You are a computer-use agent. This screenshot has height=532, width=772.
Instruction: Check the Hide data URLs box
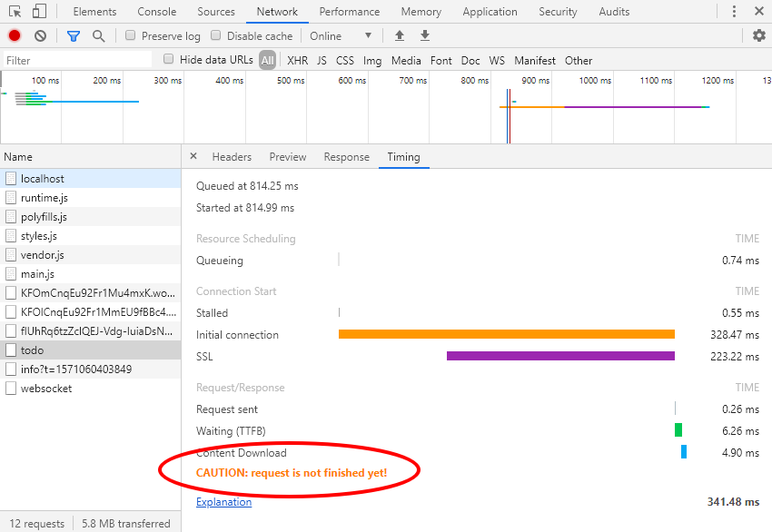(x=168, y=60)
